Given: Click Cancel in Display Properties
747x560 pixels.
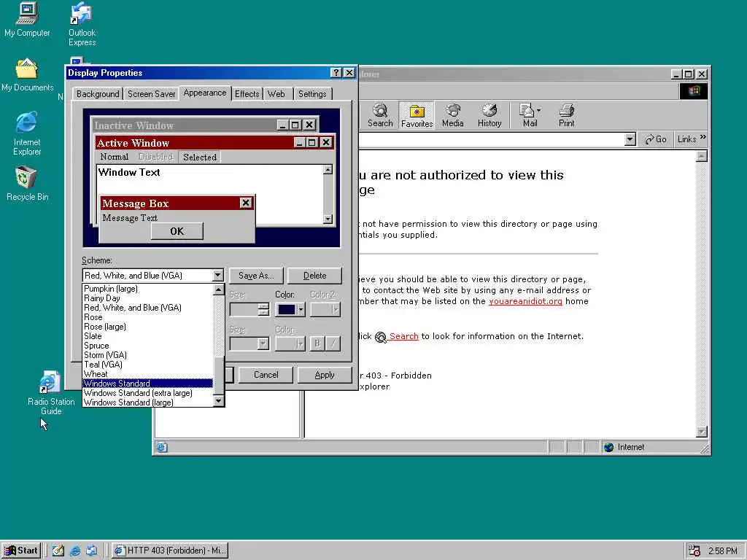Looking at the screenshot, I should pos(266,375).
